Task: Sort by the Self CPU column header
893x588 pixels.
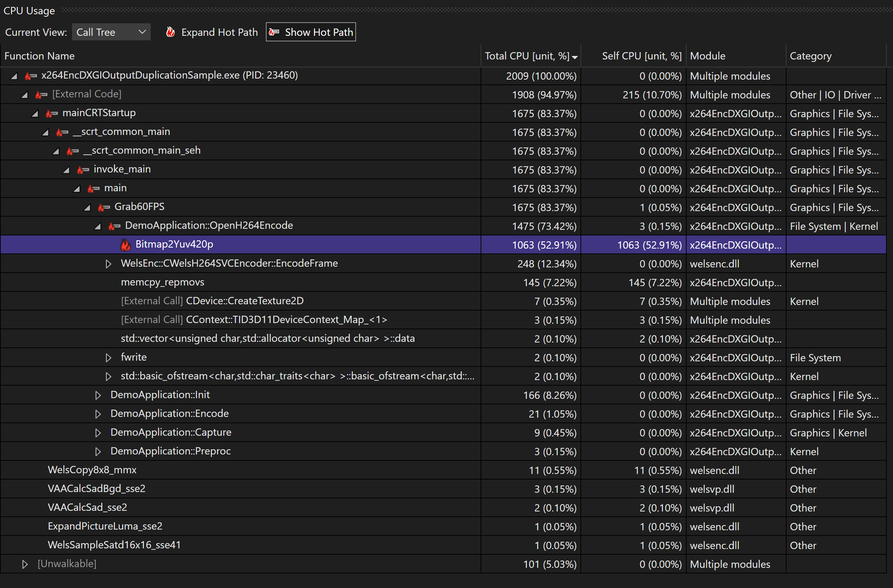Action: [x=642, y=56]
